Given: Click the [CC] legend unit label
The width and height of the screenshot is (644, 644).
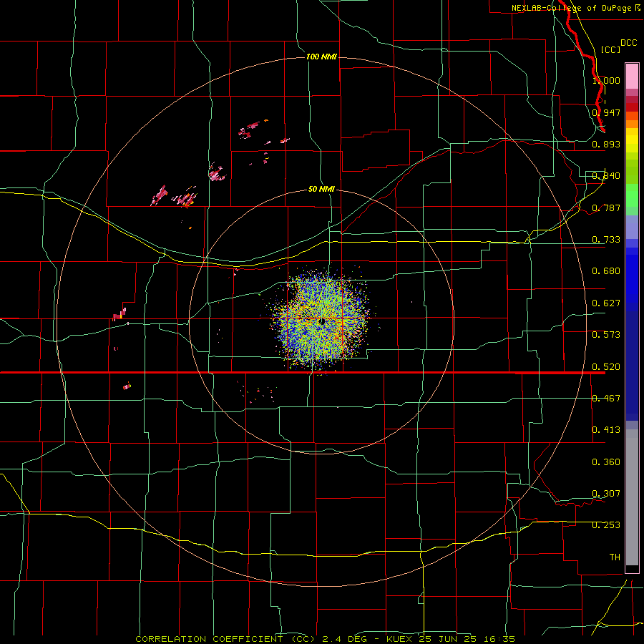Looking at the screenshot, I should point(610,49).
